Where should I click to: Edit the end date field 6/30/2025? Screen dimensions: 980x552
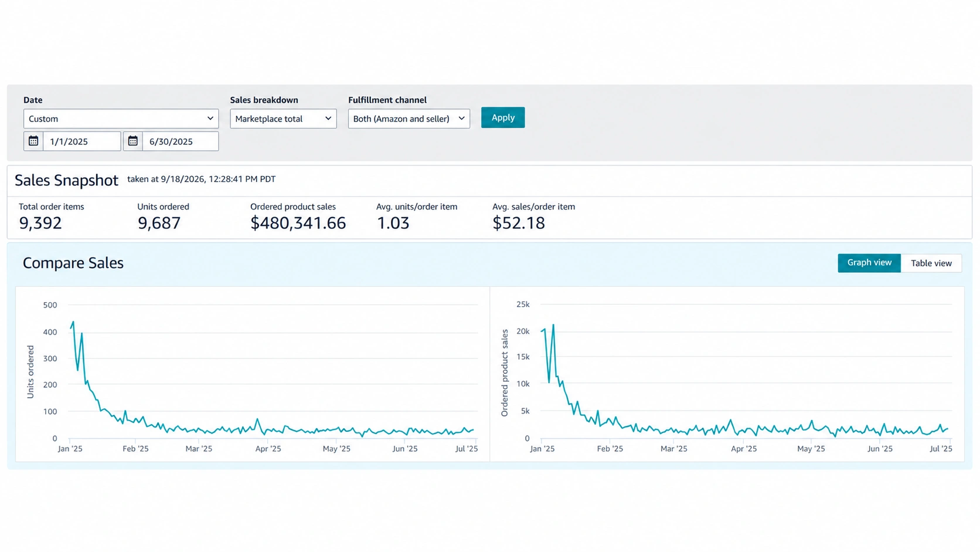coord(181,141)
